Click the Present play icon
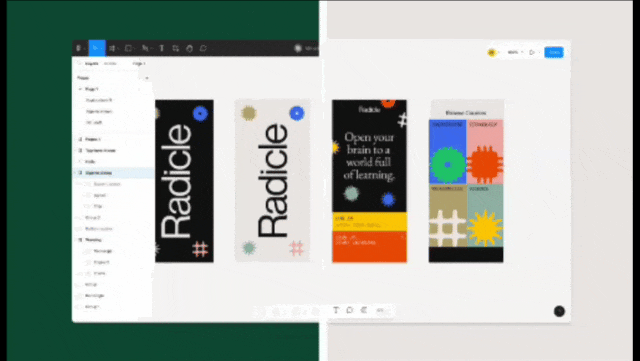Viewport: 640px width, 361px height. pos(532,52)
